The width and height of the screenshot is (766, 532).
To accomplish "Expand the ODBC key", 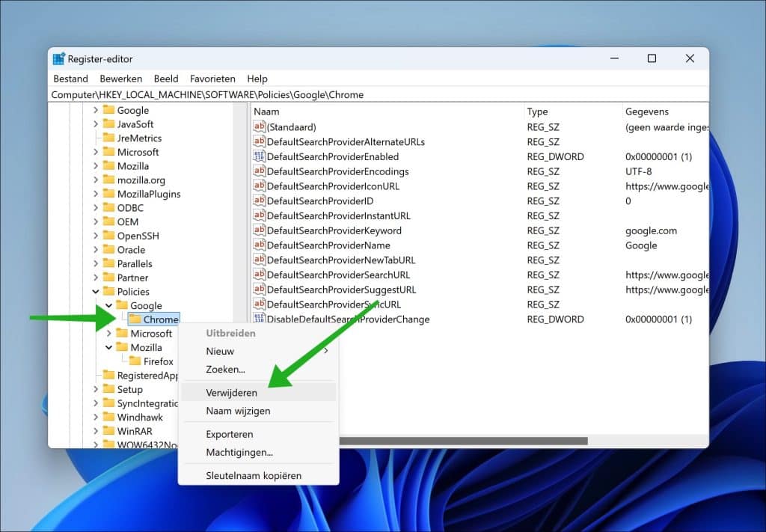I will 96,207.
